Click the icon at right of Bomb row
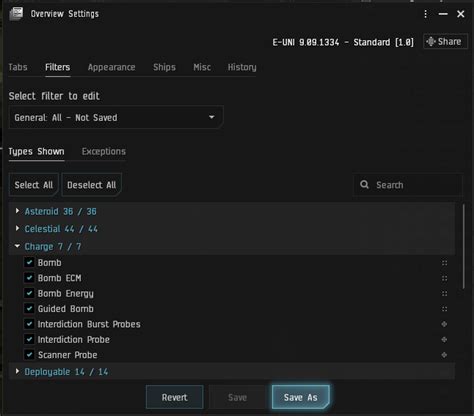 pos(444,263)
